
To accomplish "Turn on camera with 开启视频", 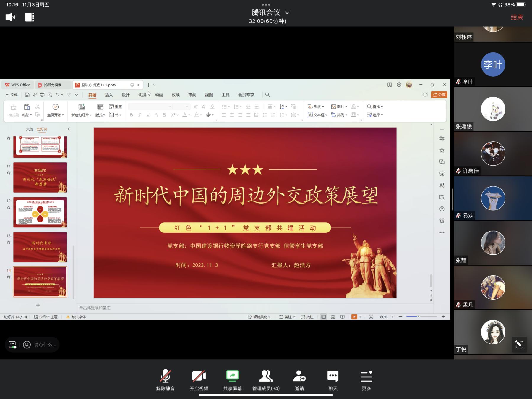I will coord(199,380).
